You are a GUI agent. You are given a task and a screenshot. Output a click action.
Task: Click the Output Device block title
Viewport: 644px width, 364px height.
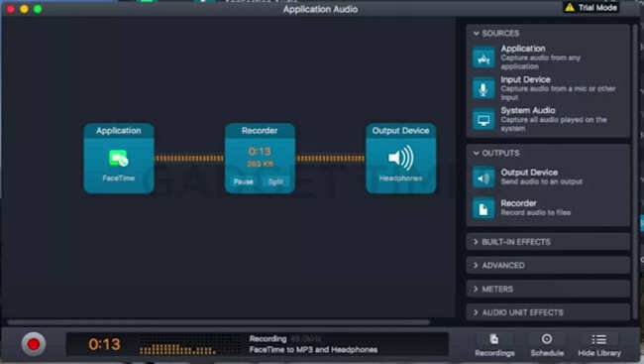400,130
